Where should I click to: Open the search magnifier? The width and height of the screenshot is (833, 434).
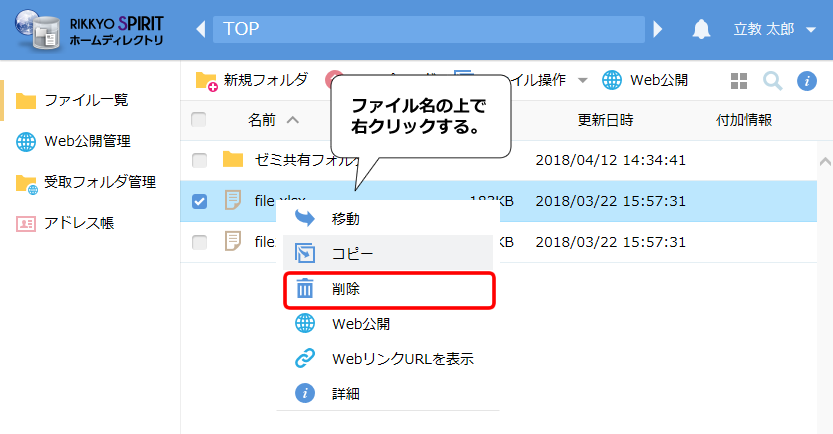(x=772, y=81)
